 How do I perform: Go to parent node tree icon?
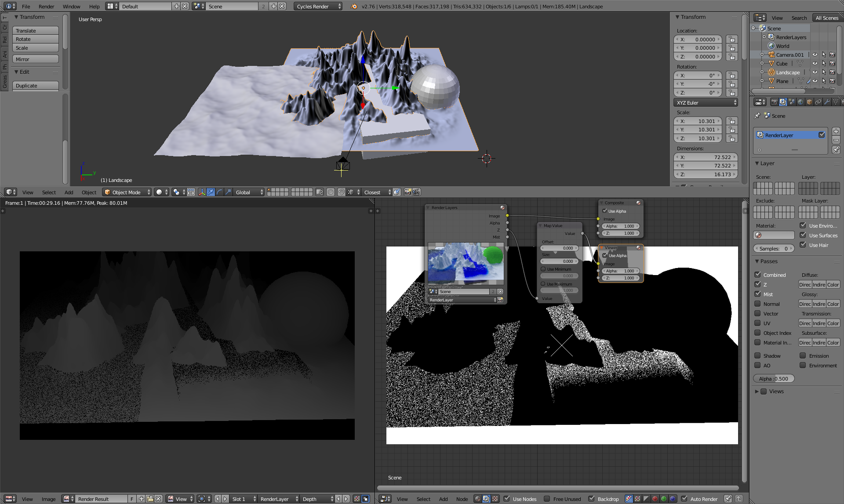739,499
